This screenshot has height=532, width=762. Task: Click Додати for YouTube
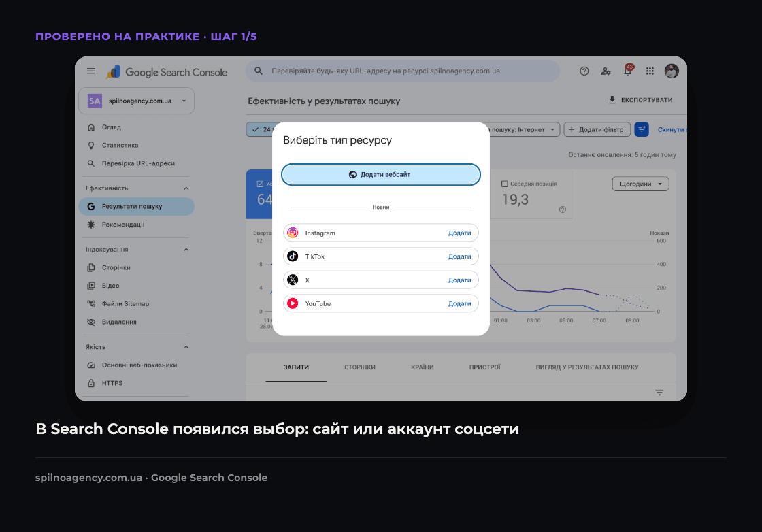460,303
